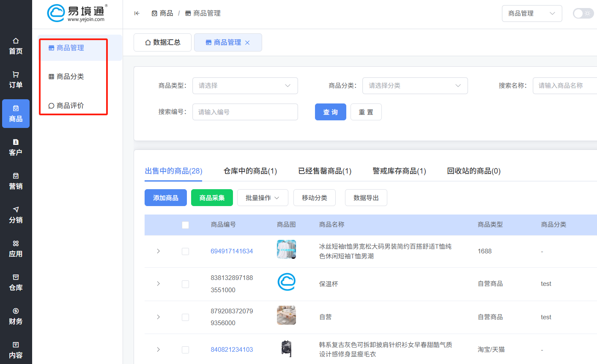
Task: Open the 商品类型 dropdown
Action: [245, 86]
